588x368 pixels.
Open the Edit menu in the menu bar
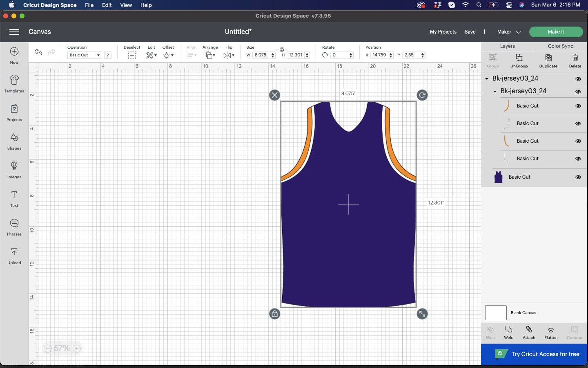(x=107, y=5)
